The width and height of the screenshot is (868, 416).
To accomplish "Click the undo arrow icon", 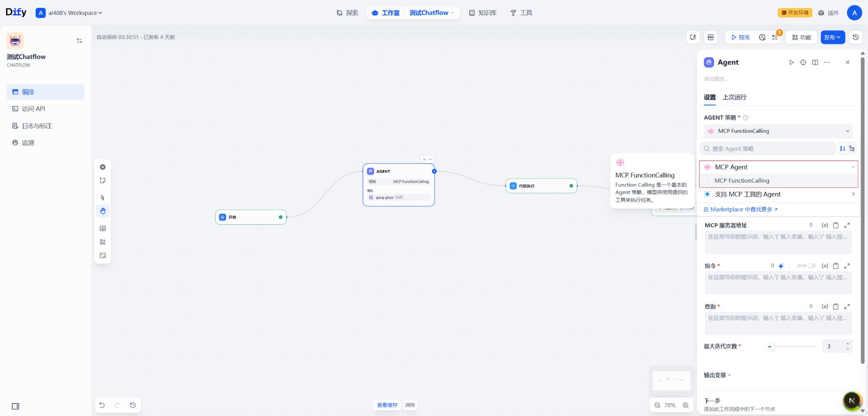I will 102,405.
